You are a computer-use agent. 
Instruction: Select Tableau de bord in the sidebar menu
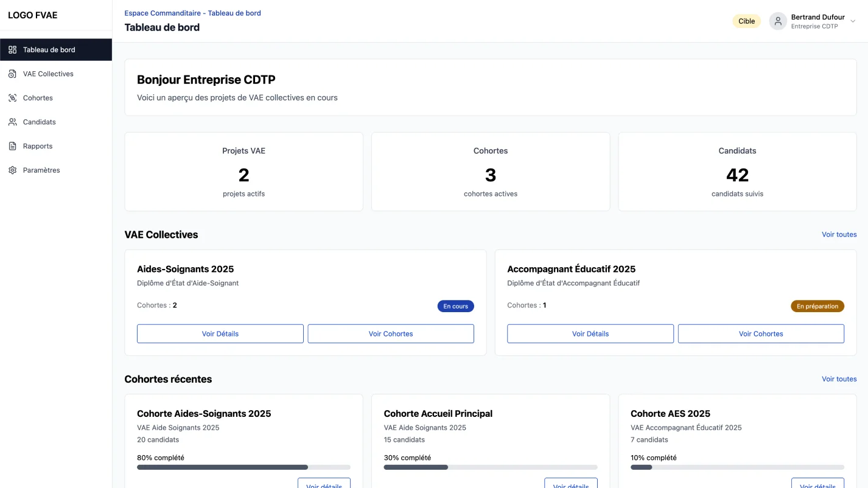coord(48,49)
